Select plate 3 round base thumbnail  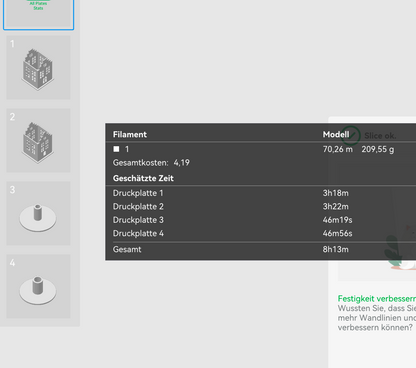coord(38,213)
